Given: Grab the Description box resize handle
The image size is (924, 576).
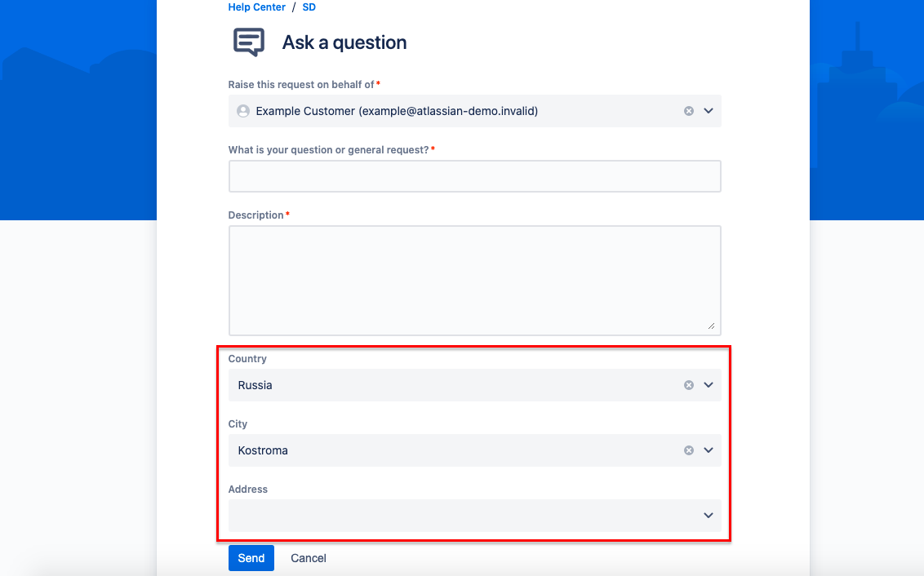Looking at the screenshot, I should pos(712,326).
